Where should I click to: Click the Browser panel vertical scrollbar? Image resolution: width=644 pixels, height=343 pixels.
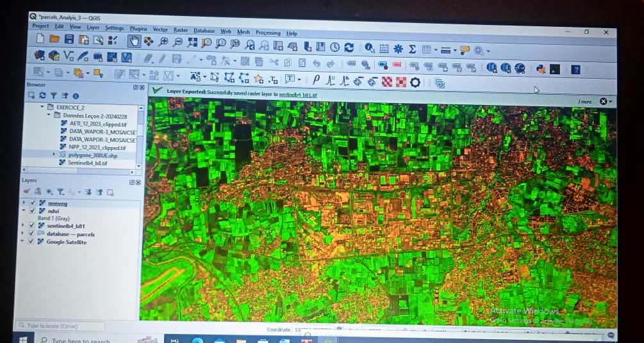tap(141, 136)
